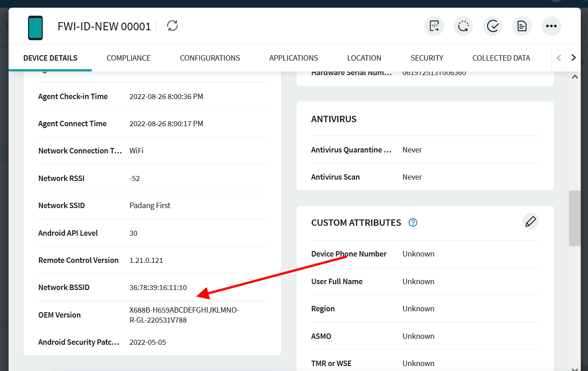Open the Security tab
The image size is (588, 371).
click(427, 58)
